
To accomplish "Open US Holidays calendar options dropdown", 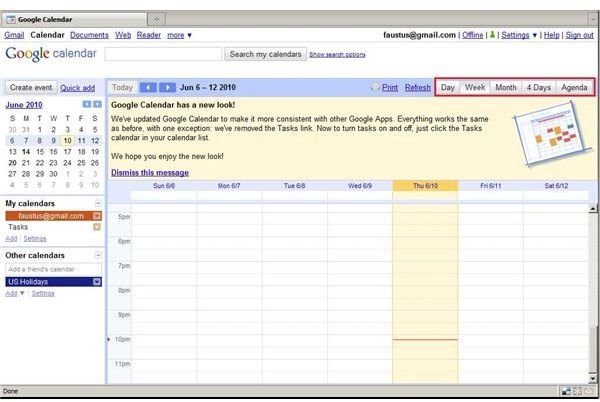I will (97, 282).
